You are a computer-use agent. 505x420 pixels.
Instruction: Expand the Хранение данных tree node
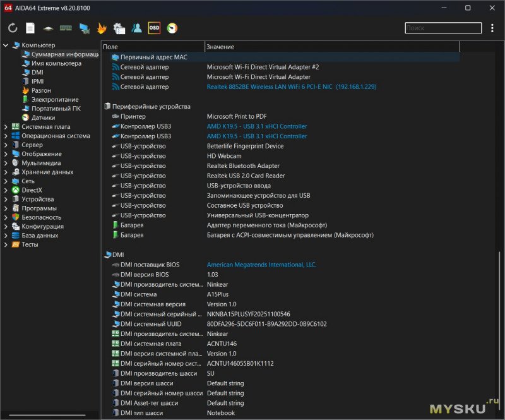6,172
